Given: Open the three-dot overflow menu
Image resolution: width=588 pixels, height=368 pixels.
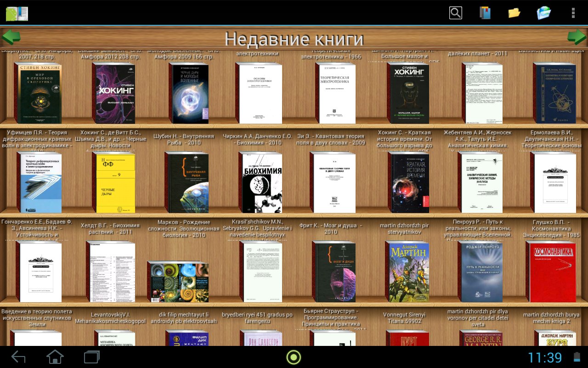Looking at the screenshot, I should click(x=573, y=12).
